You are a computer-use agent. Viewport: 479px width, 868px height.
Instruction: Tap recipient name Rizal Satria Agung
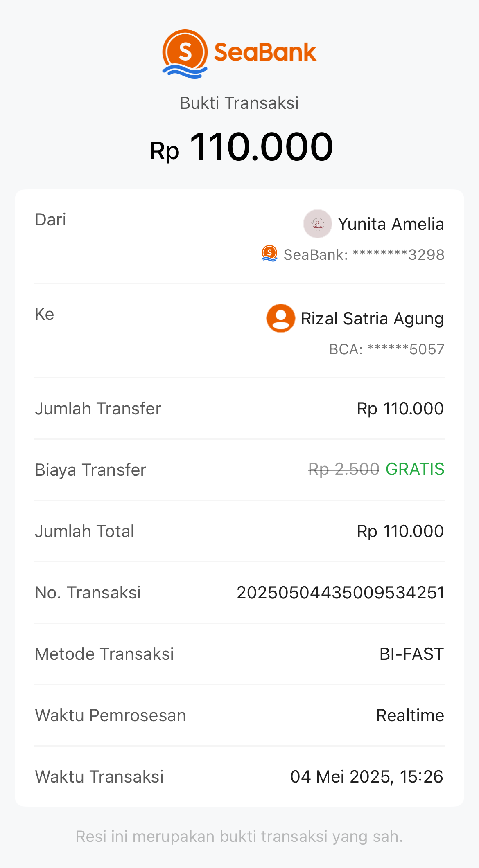(x=372, y=319)
